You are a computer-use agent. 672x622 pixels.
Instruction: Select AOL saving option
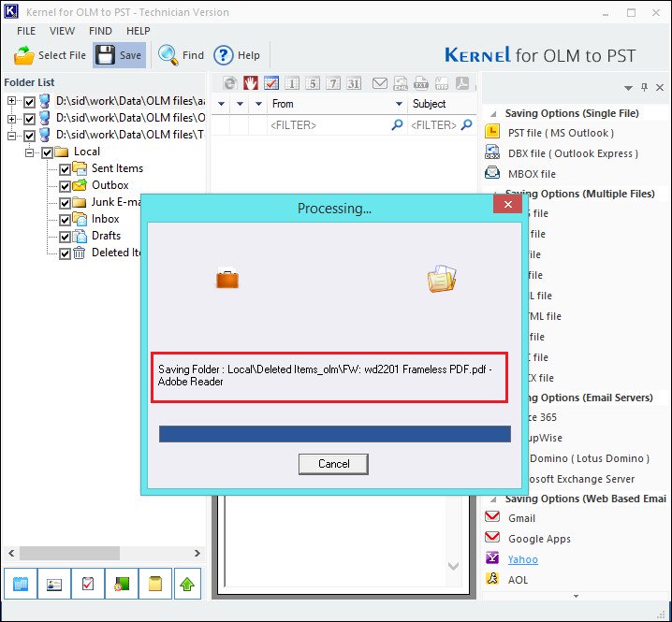tap(518, 580)
